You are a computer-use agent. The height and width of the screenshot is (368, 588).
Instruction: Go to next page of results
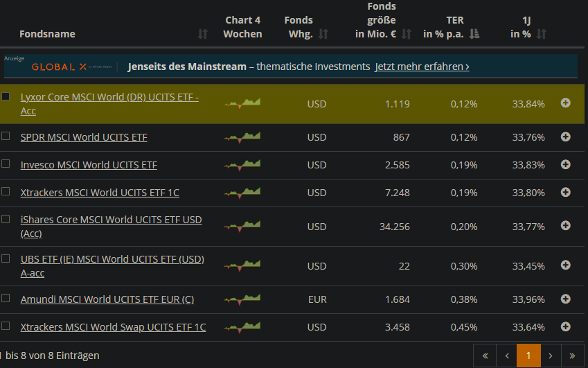tap(551, 356)
